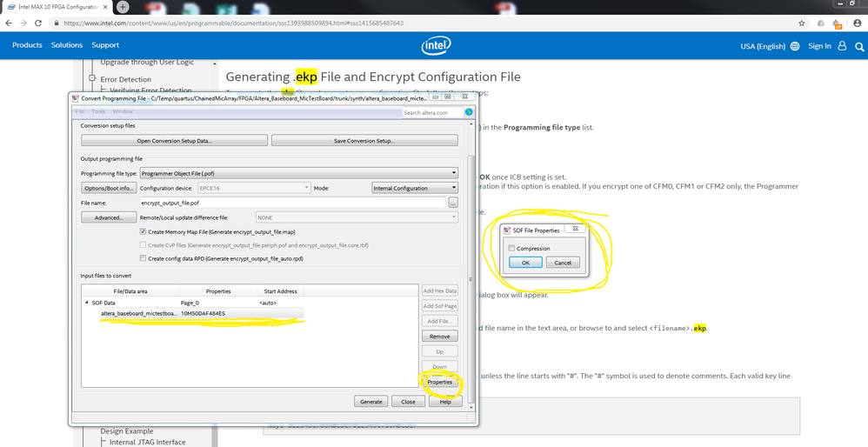Click the browse button next to File name
The height and width of the screenshot is (447, 868).
click(x=453, y=203)
